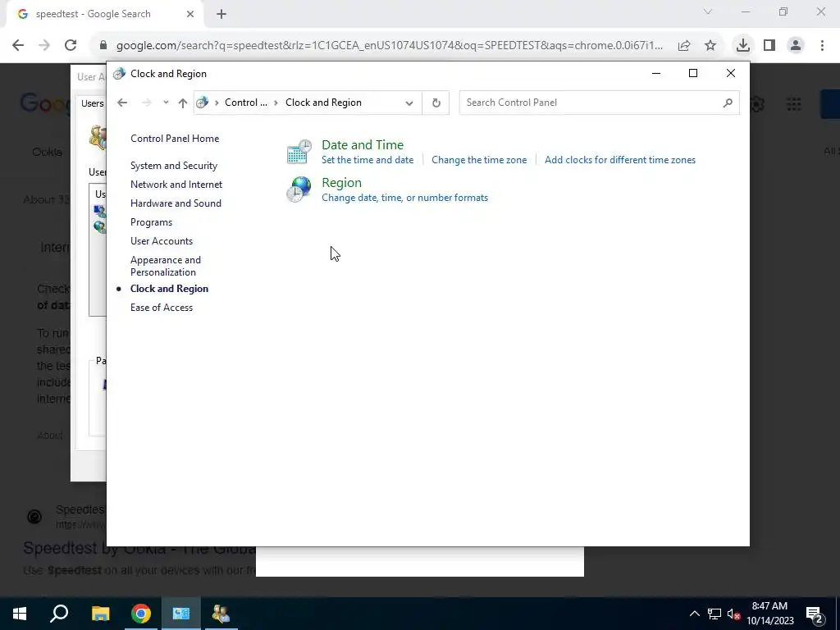Go to Control Panel Home

[x=175, y=138]
